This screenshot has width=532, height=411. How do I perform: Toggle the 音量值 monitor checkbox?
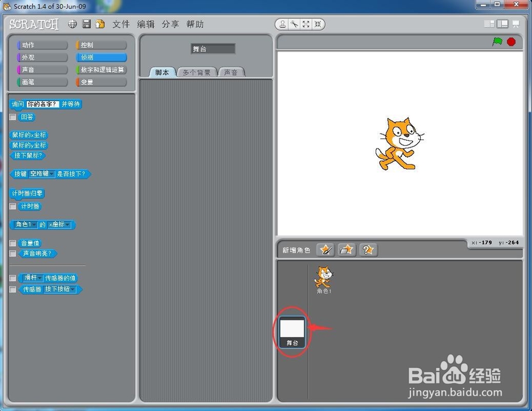(x=13, y=243)
